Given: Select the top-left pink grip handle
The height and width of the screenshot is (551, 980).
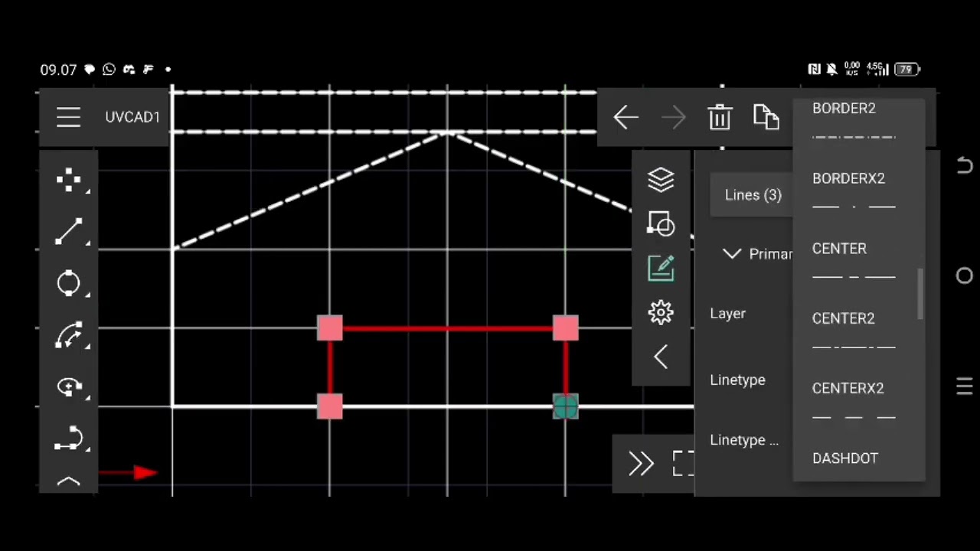Looking at the screenshot, I should (x=330, y=328).
